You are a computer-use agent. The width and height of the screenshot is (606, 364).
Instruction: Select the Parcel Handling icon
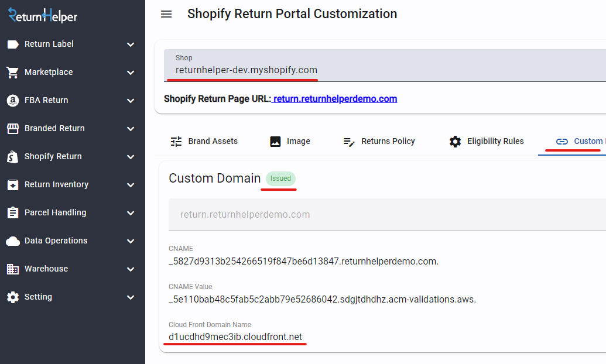point(12,212)
